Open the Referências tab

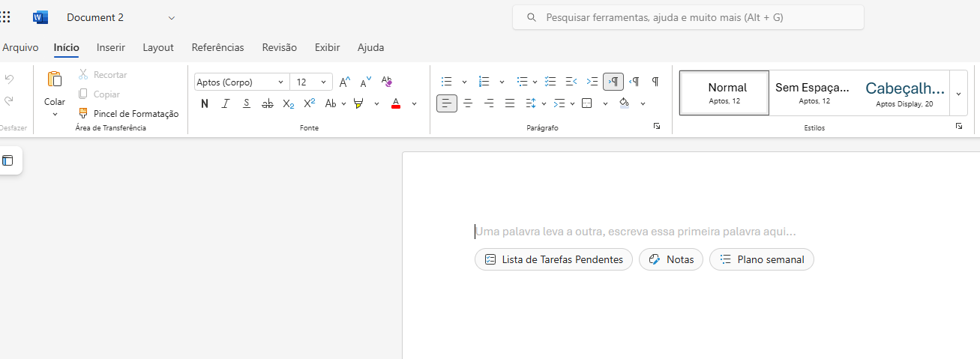(217, 47)
